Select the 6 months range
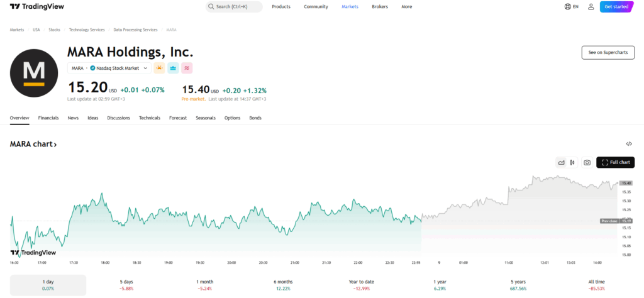This screenshot has height=298, width=644. click(x=284, y=285)
